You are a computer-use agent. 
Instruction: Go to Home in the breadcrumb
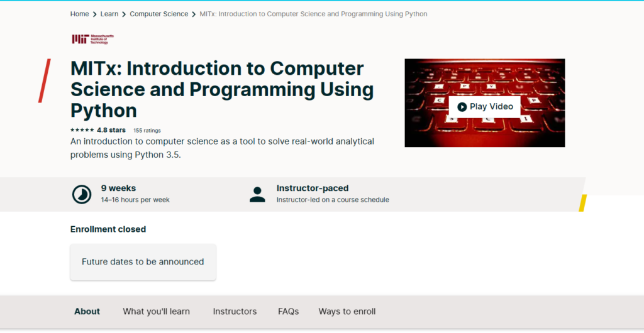point(79,14)
